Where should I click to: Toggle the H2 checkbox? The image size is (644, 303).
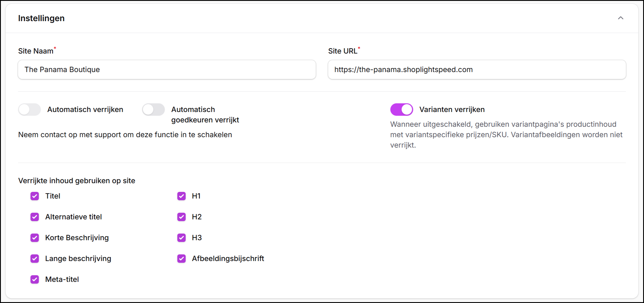[x=181, y=217]
